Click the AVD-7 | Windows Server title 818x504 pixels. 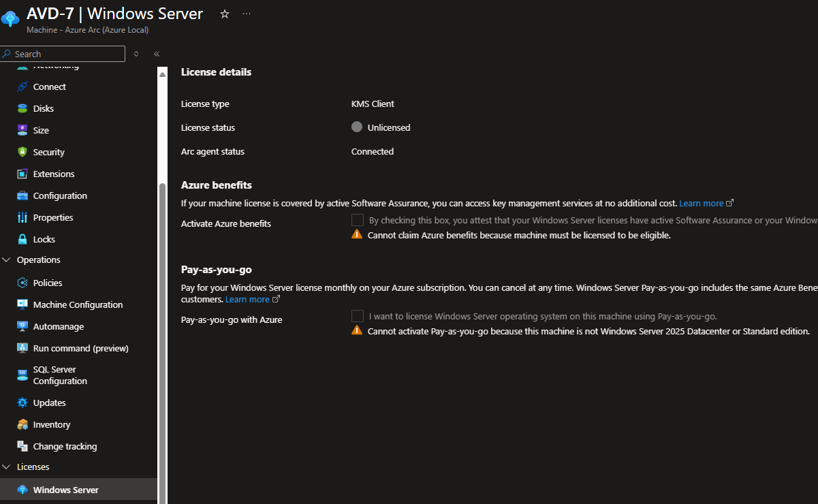[x=114, y=13]
